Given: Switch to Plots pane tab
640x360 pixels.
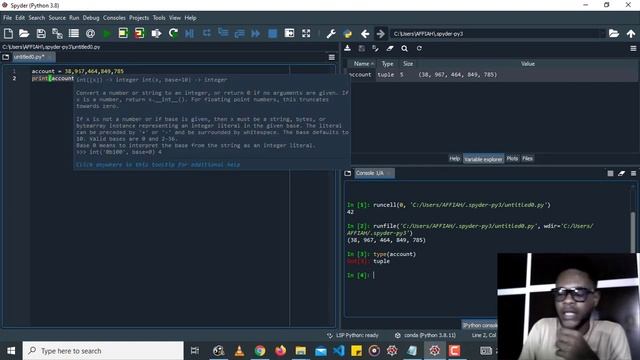Looking at the screenshot, I should 512,158.
